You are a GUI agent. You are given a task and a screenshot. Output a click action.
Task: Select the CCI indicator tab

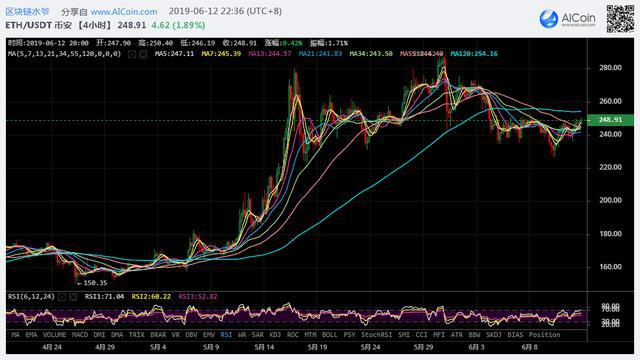click(x=422, y=335)
